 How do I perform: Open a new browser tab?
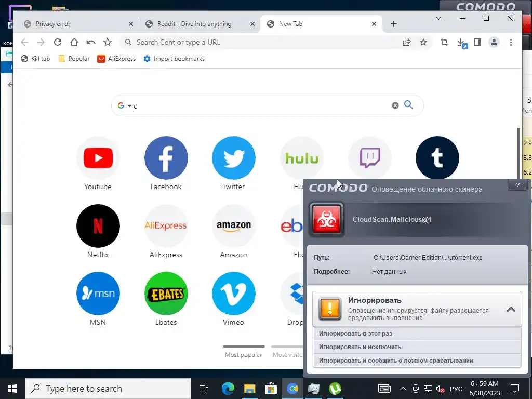pos(394,24)
